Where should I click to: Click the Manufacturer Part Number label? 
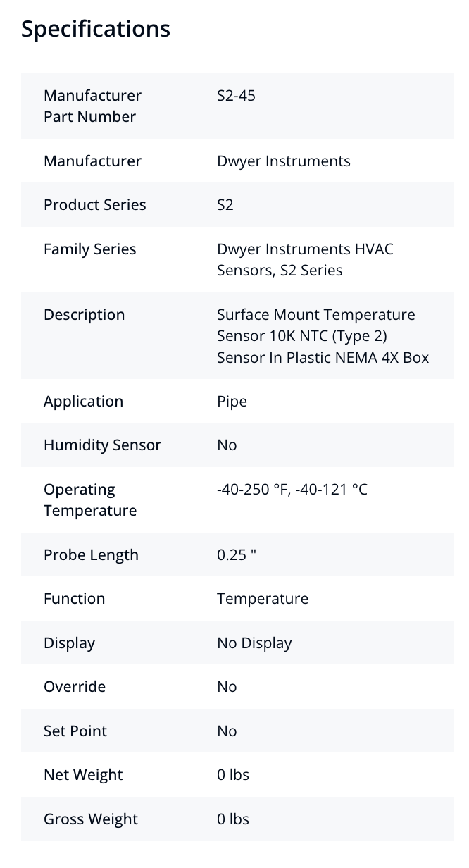click(x=92, y=106)
